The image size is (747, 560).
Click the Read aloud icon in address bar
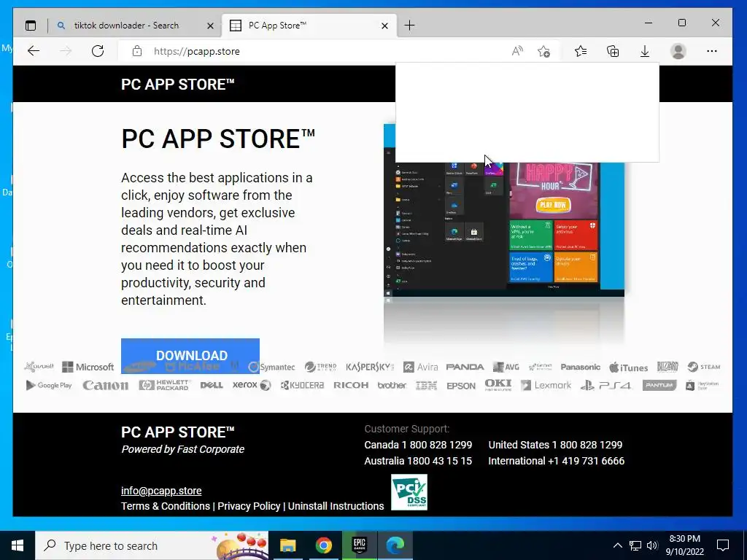(x=517, y=51)
